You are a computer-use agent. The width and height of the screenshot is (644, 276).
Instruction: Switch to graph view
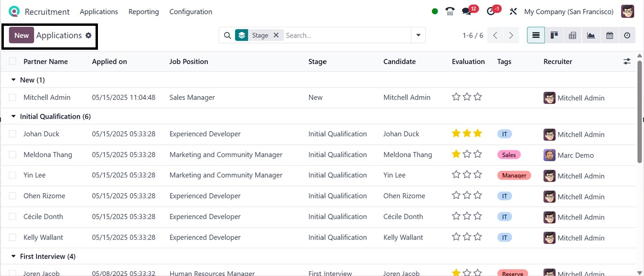591,35
